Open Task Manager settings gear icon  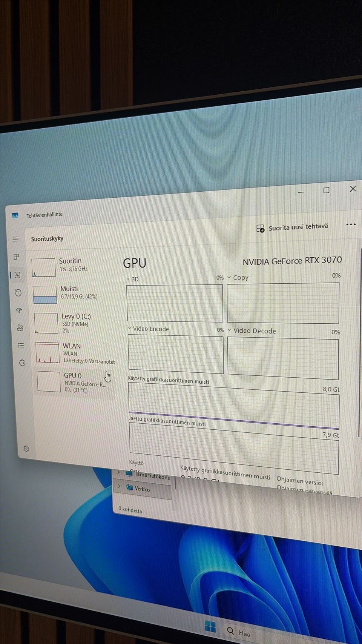26,449
